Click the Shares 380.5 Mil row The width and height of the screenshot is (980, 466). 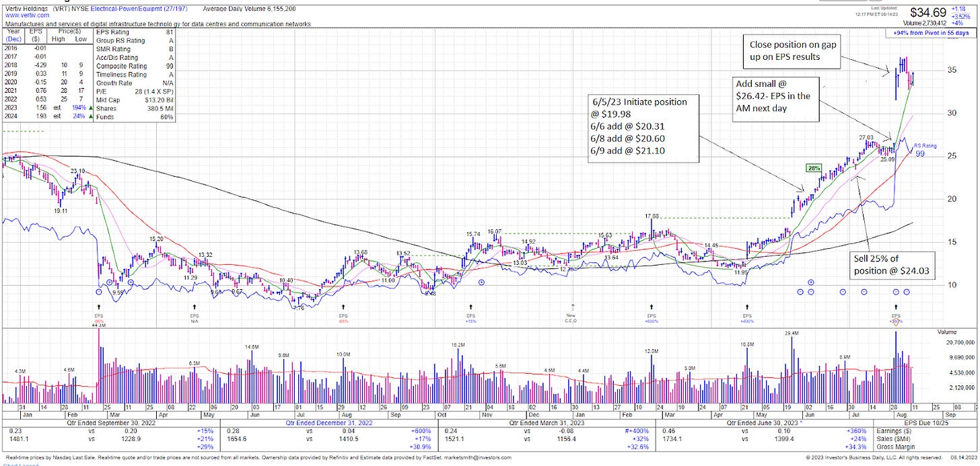pyautogui.click(x=136, y=108)
